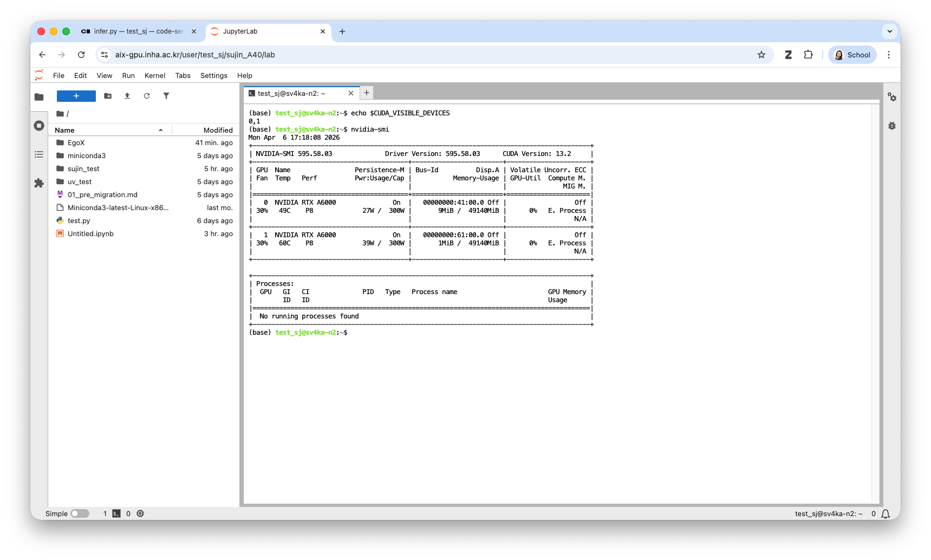Viewport: 931px width, 560px height.
Task: Open the Edit menu
Action: tap(80, 75)
